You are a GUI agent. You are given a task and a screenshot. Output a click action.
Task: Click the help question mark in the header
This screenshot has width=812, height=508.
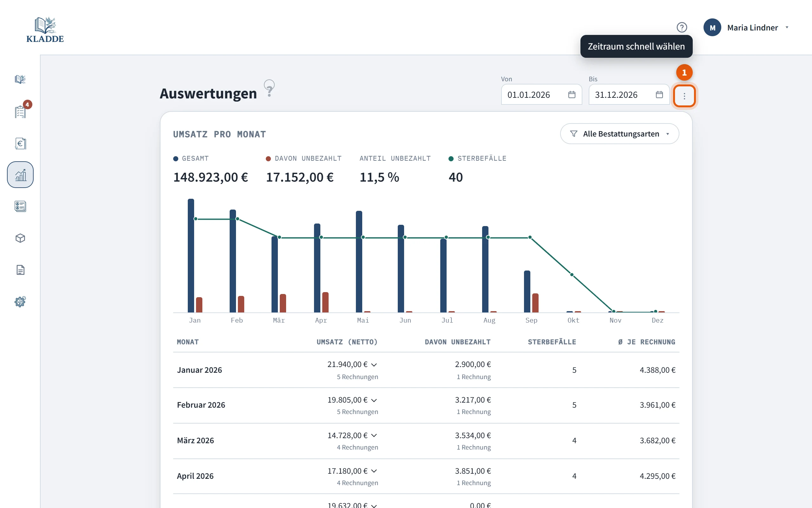point(681,27)
